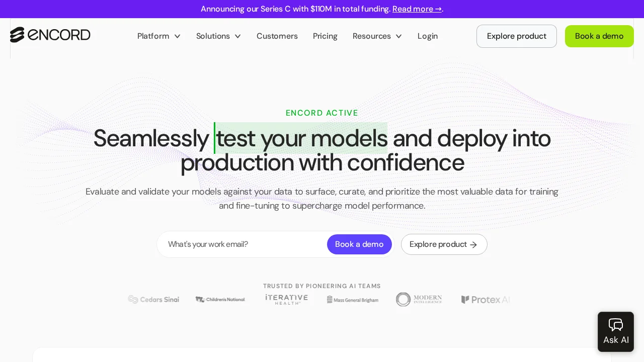Image resolution: width=644 pixels, height=362 pixels.
Task: Click the Encord logo
Action: (50, 34)
